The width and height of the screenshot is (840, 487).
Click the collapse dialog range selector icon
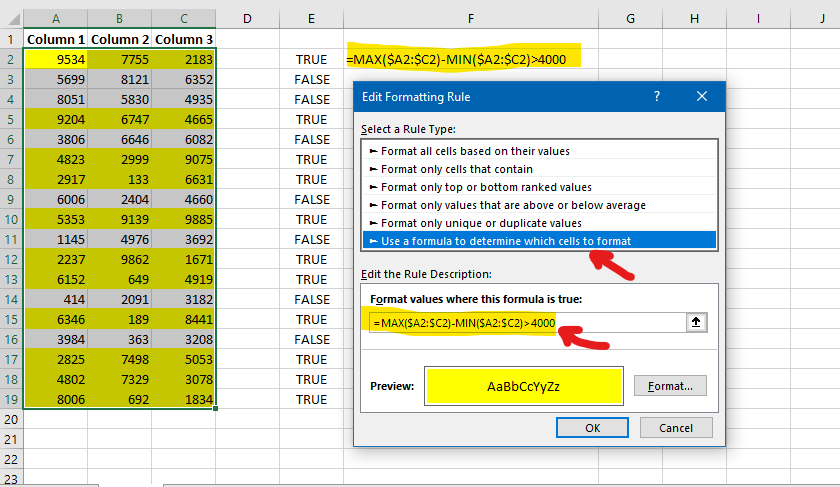(x=696, y=322)
